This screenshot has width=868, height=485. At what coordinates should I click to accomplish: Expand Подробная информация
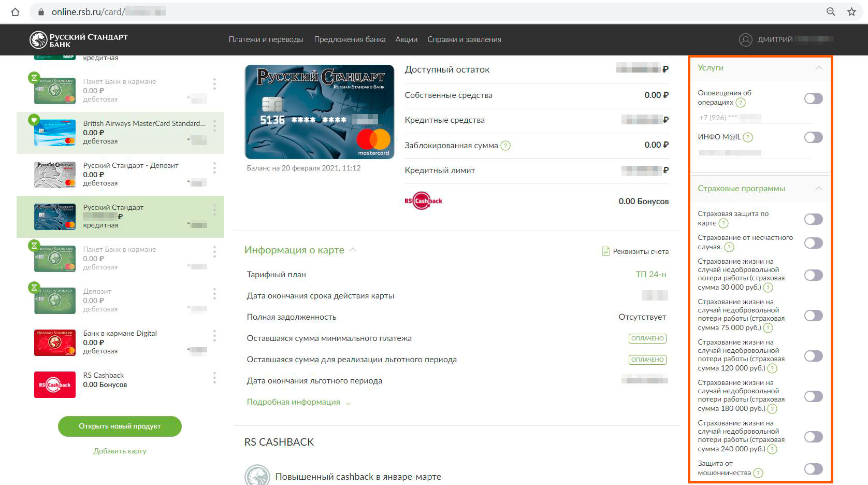299,402
